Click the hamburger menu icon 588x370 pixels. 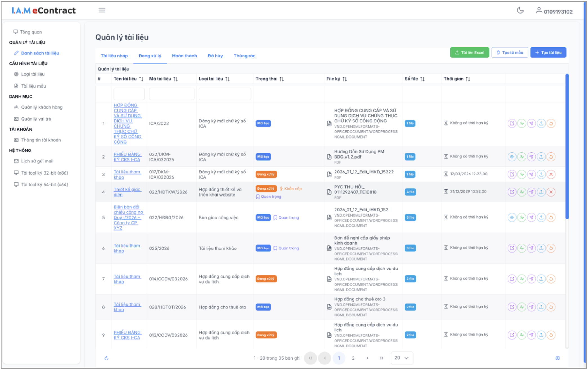coord(102,10)
